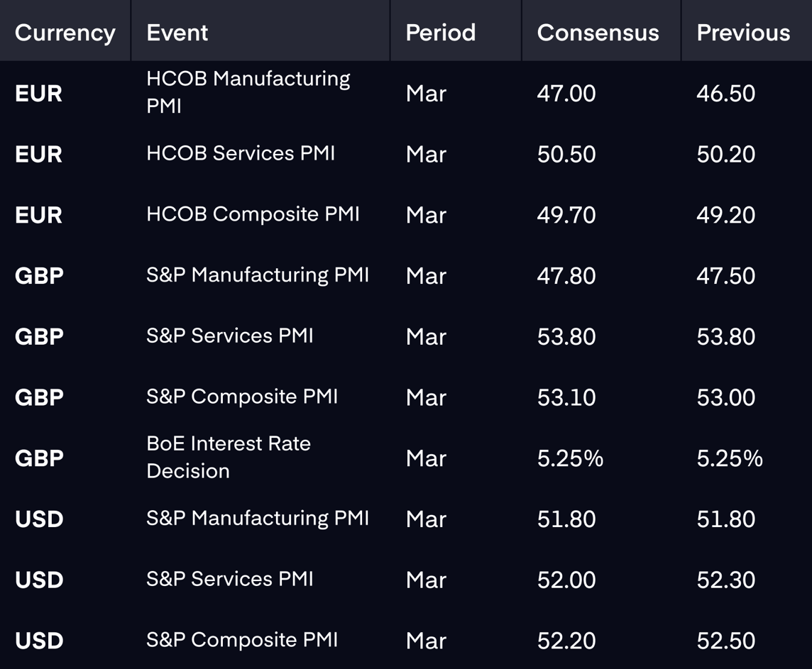Click GBP in the BoE Interest Rate row

[39, 458]
